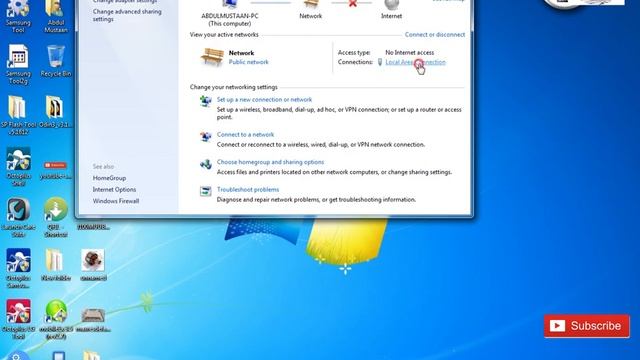Click the Internet globe icon in map
640x360 pixels.
point(391,4)
